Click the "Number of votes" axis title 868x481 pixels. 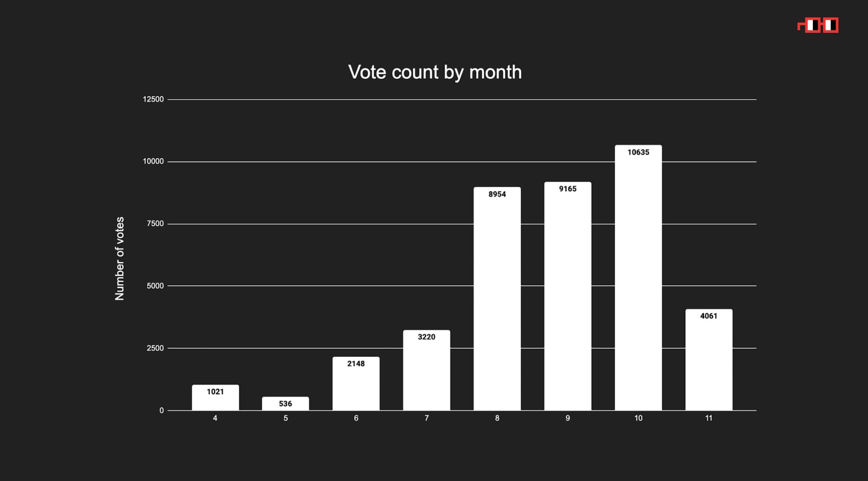click(x=119, y=259)
